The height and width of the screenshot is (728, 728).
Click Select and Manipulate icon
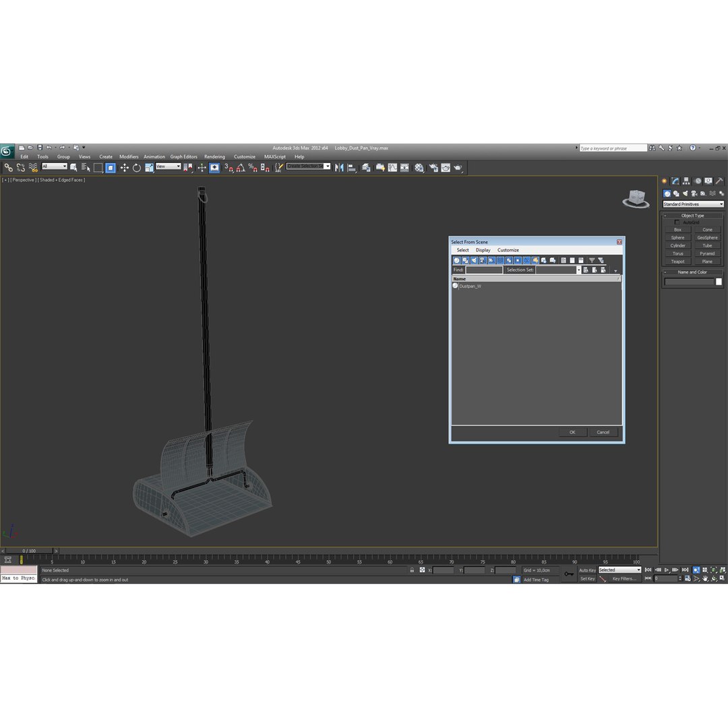tap(202, 168)
